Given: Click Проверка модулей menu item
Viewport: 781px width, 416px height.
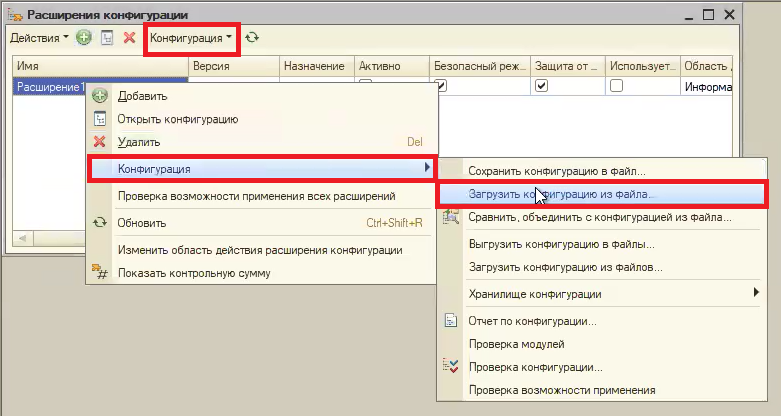Looking at the screenshot, I should [602, 344].
